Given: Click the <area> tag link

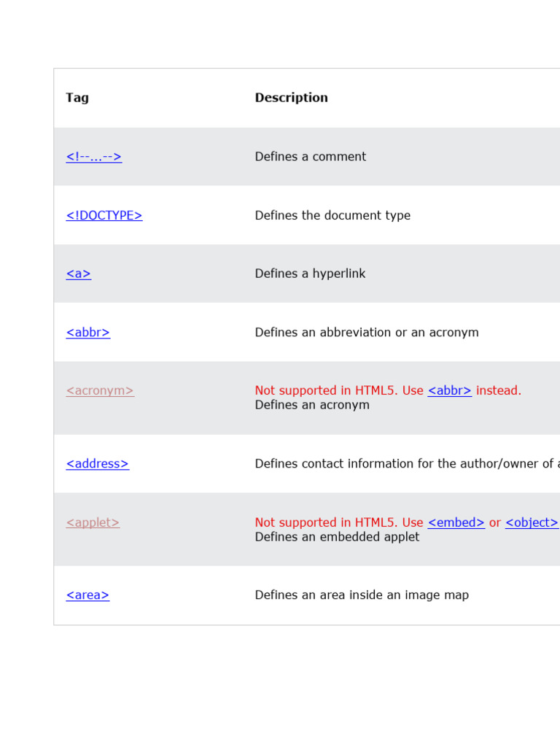Looking at the screenshot, I should 87,595.
